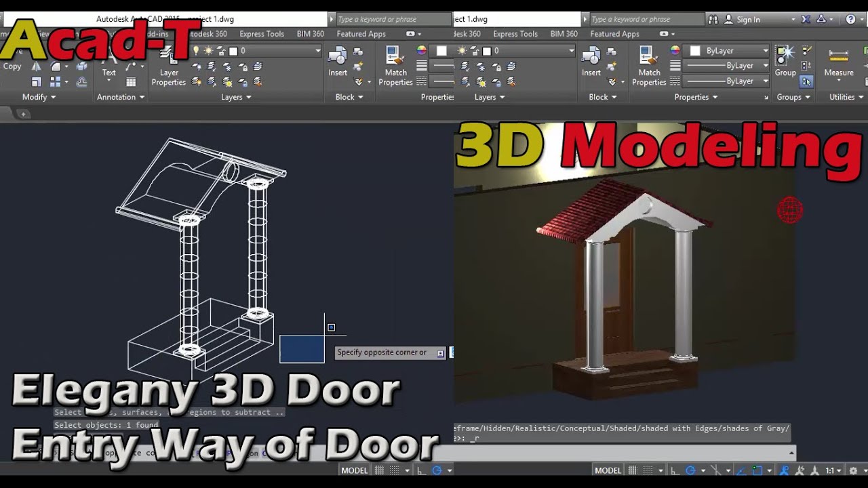
Task: Open Layer Properties in the wireframe window
Action: click(x=168, y=68)
